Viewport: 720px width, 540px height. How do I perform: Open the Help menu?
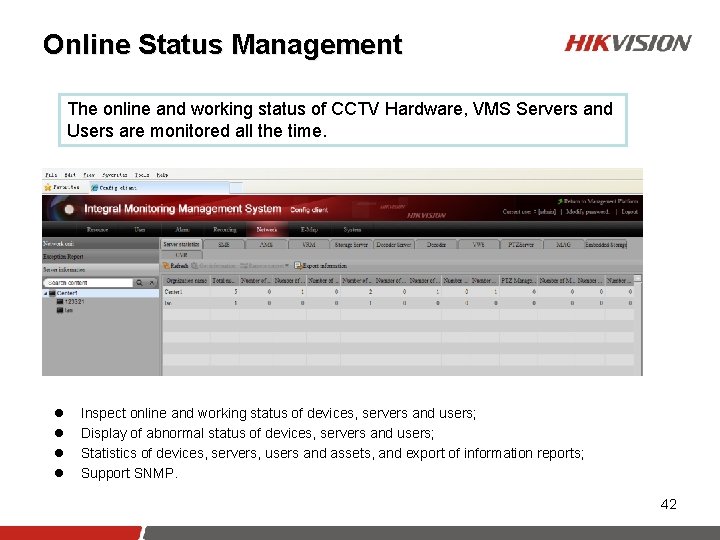162,175
